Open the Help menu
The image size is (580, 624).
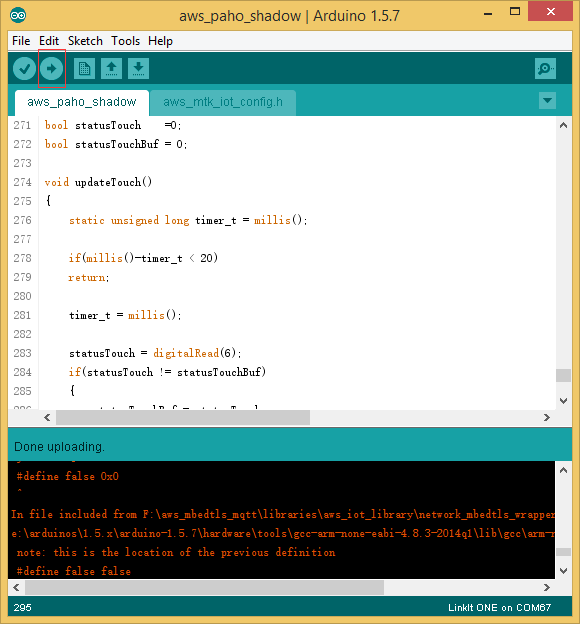(160, 41)
